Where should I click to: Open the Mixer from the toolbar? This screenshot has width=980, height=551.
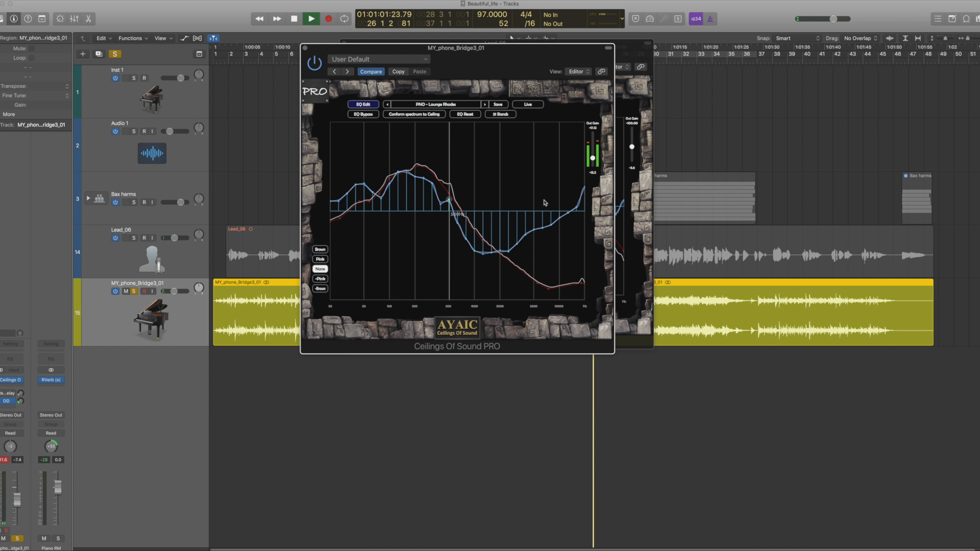pos(75,19)
